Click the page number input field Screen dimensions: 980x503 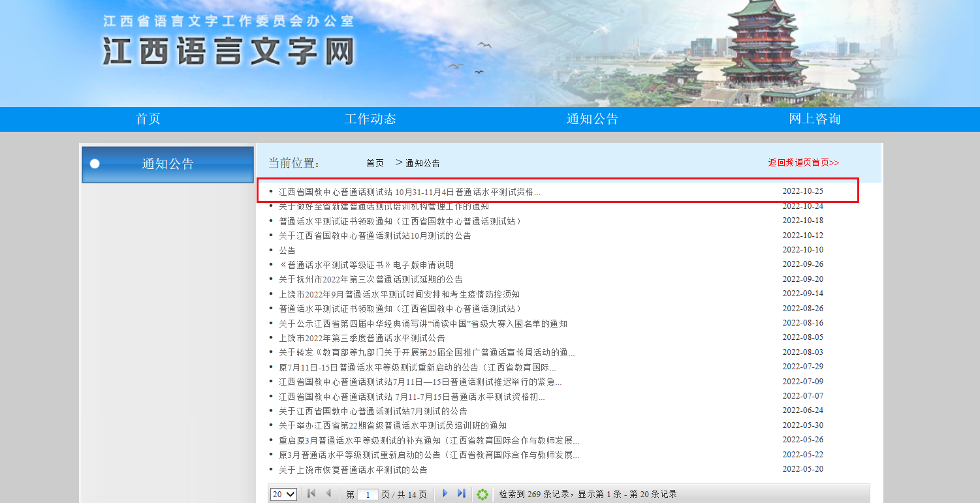[x=368, y=495]
